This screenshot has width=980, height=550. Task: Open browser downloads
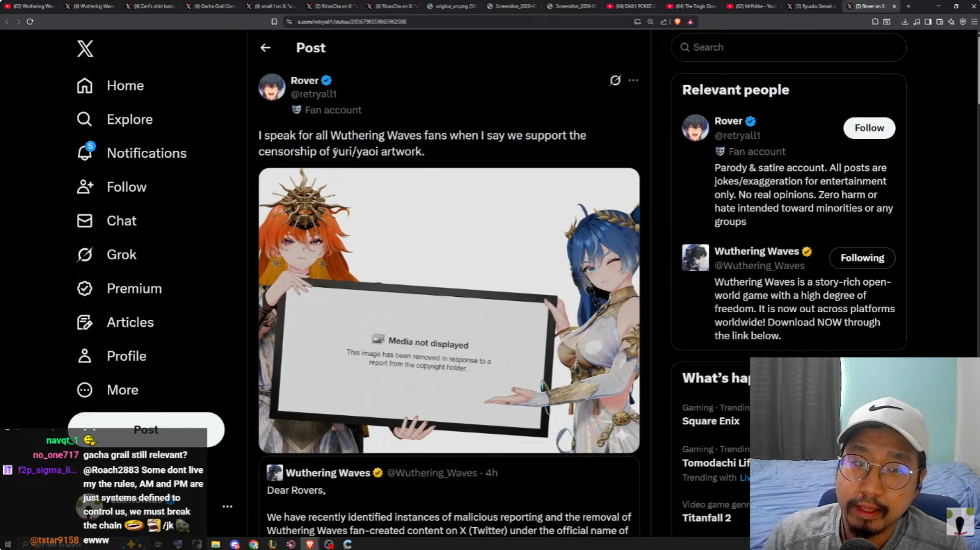coord(905,22)
